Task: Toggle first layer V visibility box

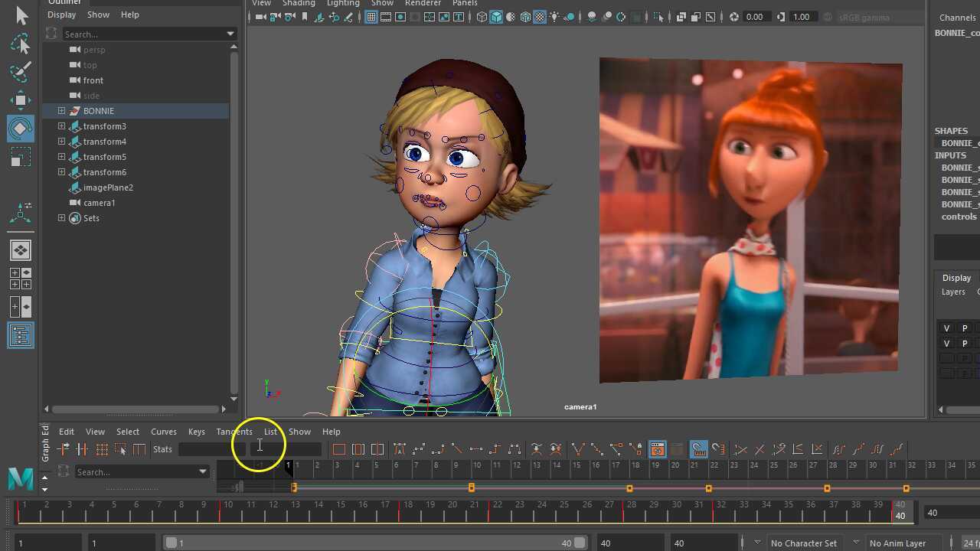Action: pyautogui.click(x=946, y=328)
